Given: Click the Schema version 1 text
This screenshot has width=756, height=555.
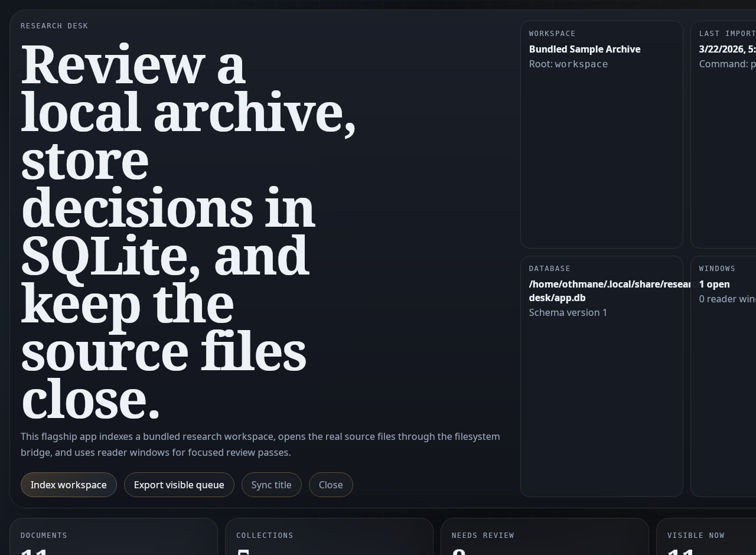Looking at the screenshot, I should tap(568, 312).
